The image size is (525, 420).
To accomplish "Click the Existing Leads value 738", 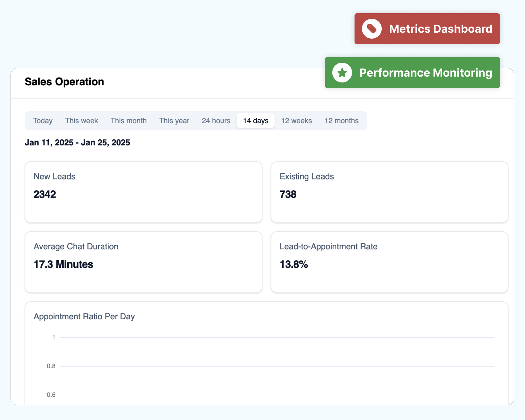I will (x=288, y=194).
